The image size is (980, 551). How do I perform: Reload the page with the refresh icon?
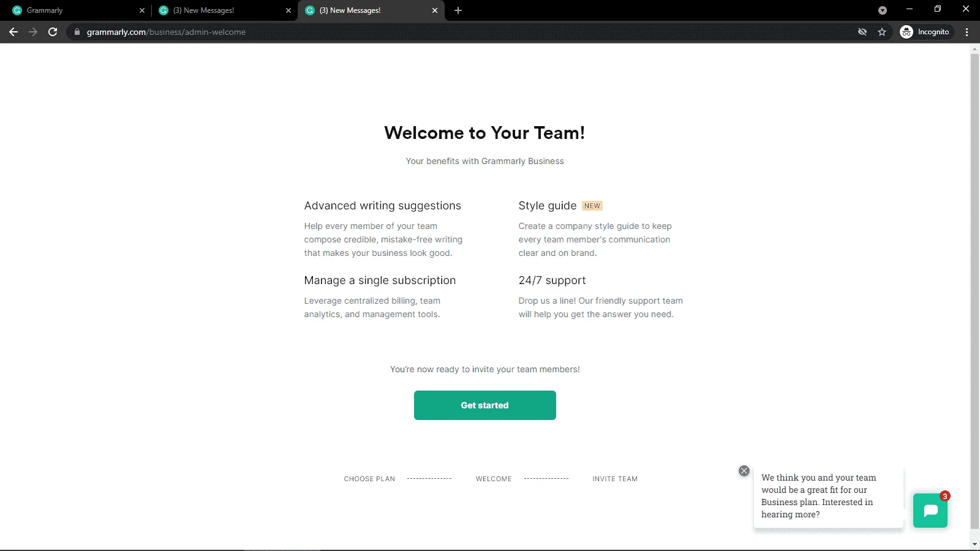click(53, 32)
